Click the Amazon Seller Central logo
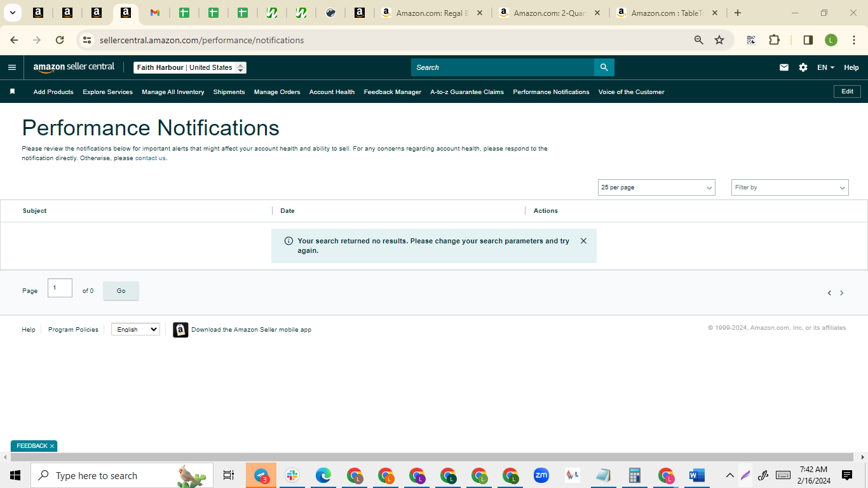868x488 pixels. point(74,67)
